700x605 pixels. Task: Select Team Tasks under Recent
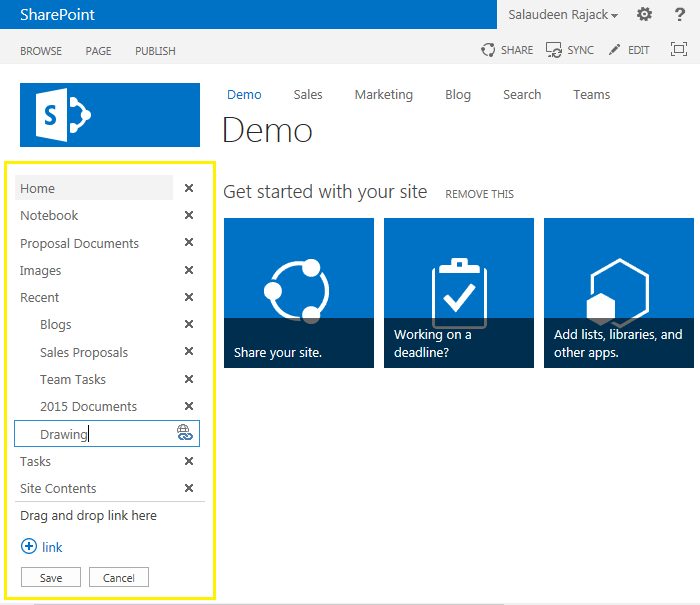click(x=73, y=380)
